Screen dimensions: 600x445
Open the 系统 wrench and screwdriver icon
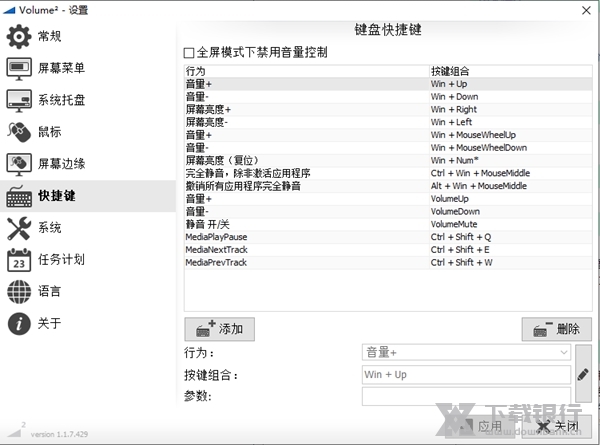(x=19, y=228)
